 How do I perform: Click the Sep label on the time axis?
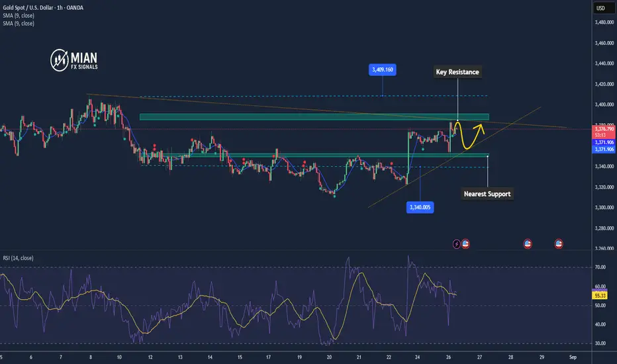point(573,357)
